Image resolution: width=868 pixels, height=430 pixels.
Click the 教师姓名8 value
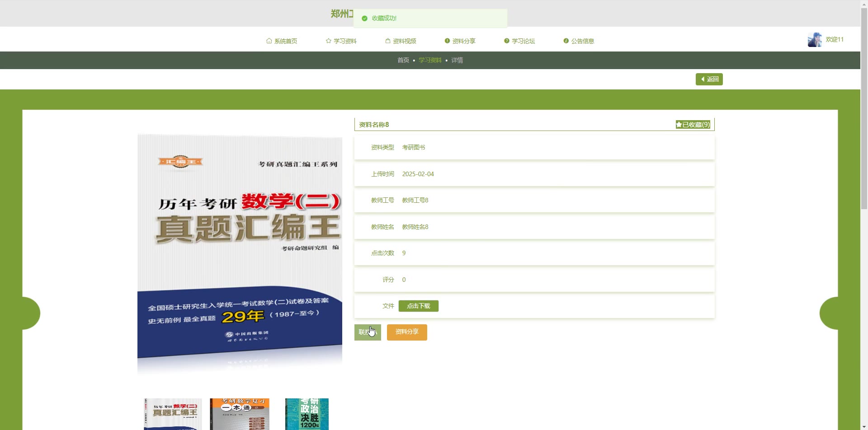pos(415,227)
